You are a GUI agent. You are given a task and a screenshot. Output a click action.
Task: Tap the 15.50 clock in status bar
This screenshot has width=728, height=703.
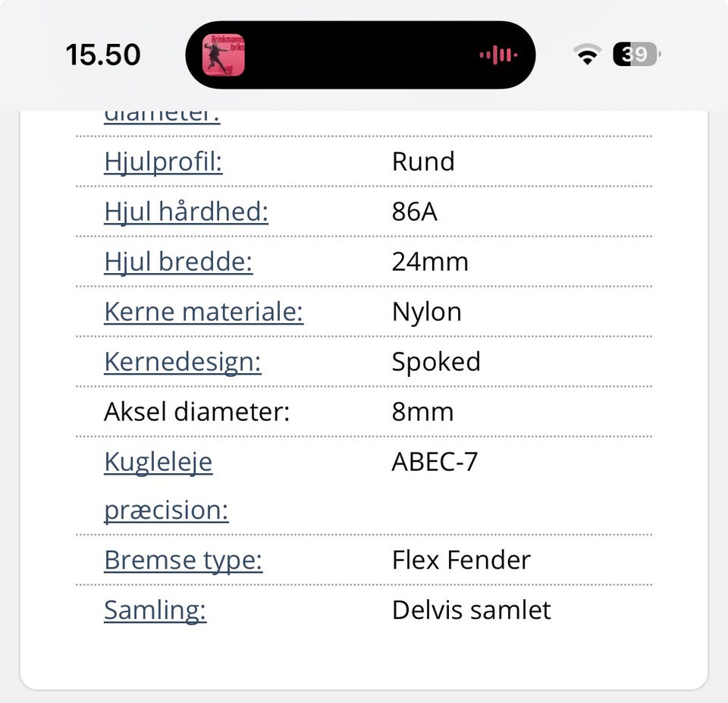click(103, 55)
